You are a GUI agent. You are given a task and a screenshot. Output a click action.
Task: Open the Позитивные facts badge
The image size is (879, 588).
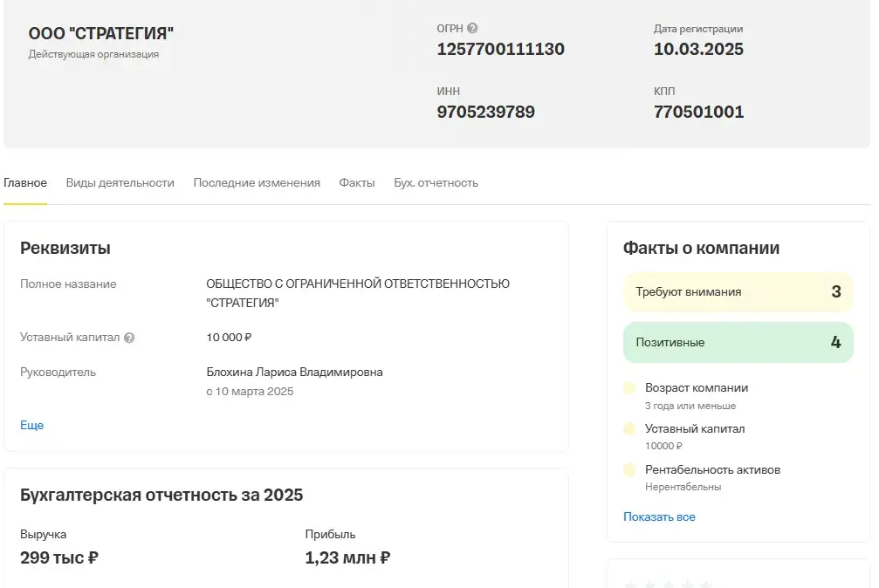(738, 343)
